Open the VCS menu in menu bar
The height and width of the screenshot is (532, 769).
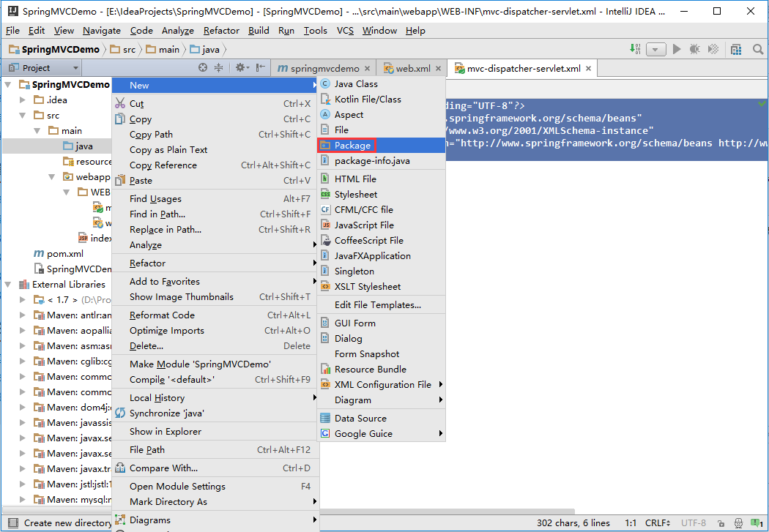tap(345, 31)
